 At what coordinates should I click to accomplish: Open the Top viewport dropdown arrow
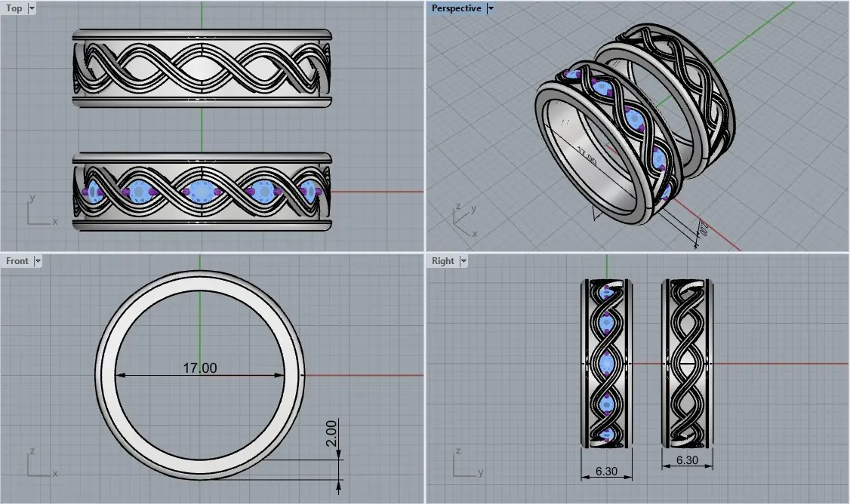[32, 8]
